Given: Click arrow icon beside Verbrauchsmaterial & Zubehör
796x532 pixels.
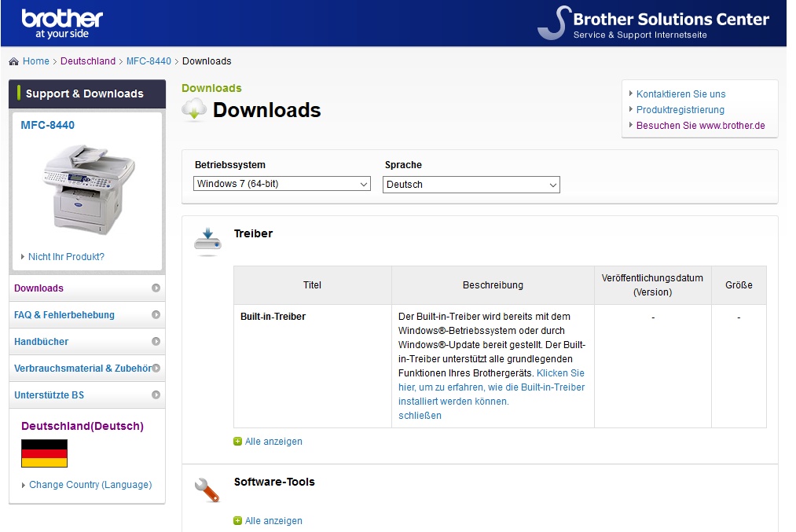Looking at the screenshot, I should 156,368.
